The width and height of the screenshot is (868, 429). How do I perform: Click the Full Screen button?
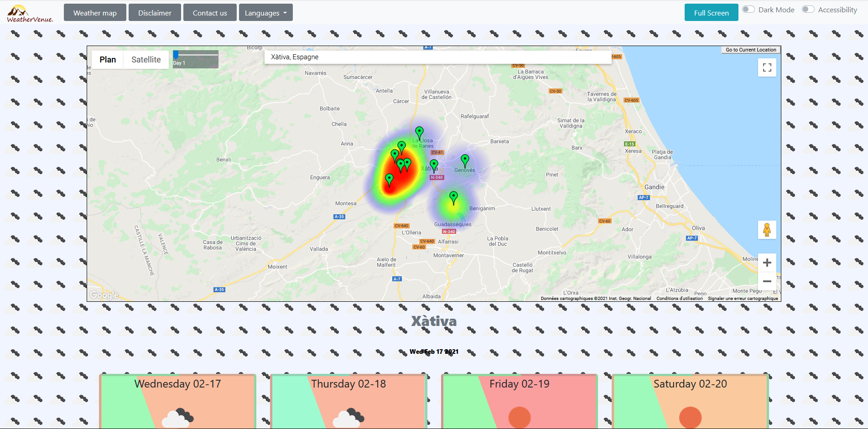[711, 13]
